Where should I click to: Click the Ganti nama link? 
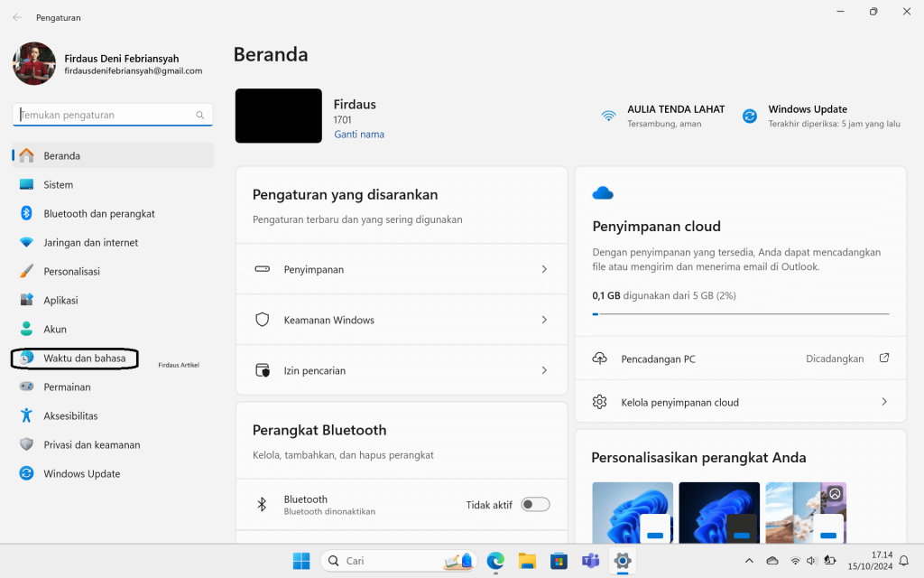point(359,135)
